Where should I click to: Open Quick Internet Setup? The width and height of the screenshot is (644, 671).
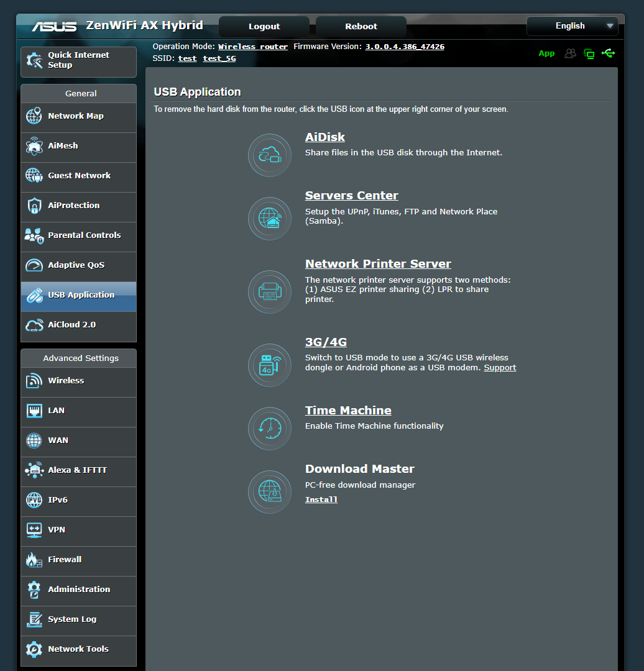coord(78,62)
